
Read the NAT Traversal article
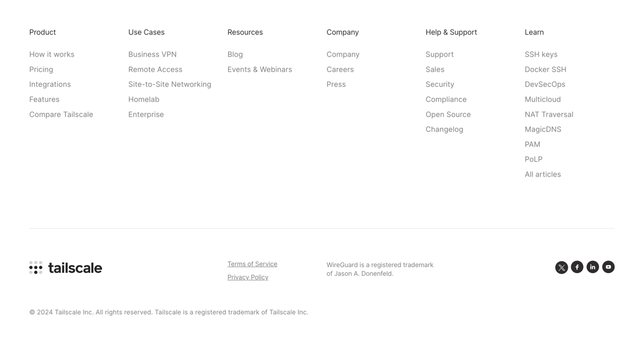click(549, 114)
